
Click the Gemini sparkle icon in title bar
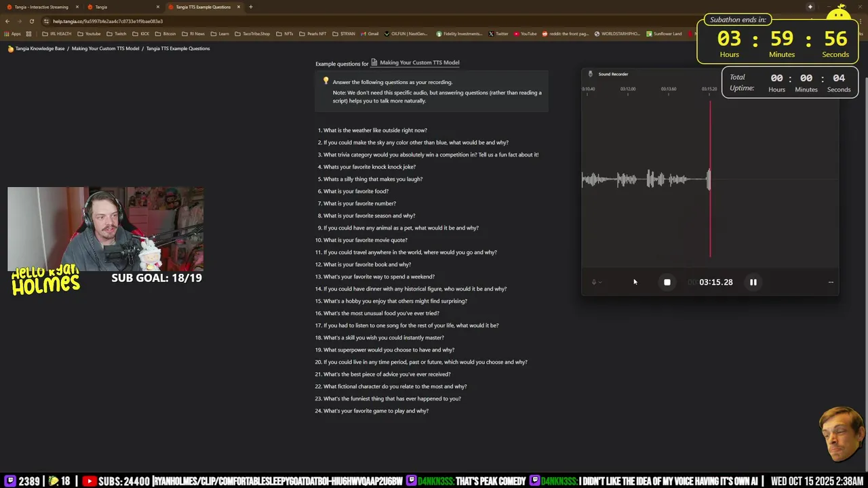pos(810,7)
